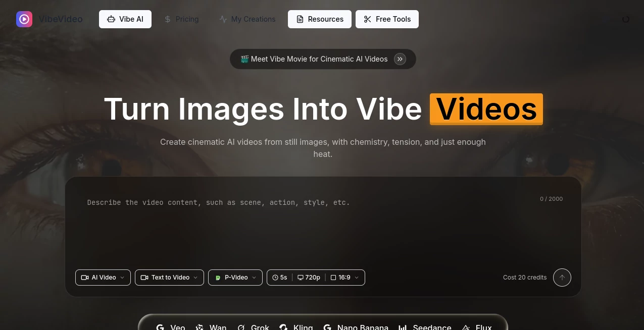Open the Meet Vibe Movie announcement banner

[x=323, y=59]
